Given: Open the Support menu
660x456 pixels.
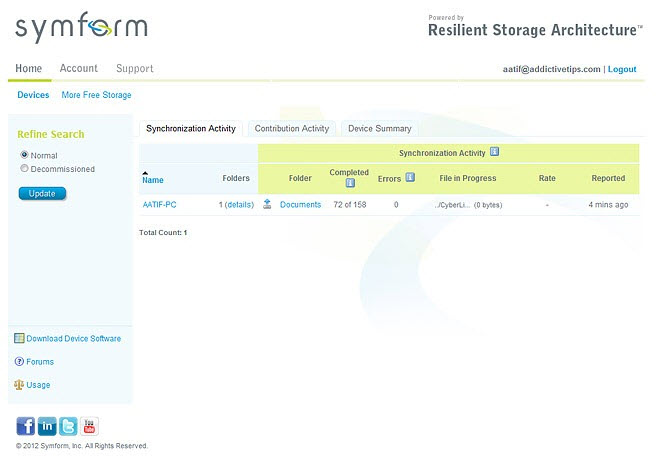Looking at the screenshot, I should click(x=135, y=68).
